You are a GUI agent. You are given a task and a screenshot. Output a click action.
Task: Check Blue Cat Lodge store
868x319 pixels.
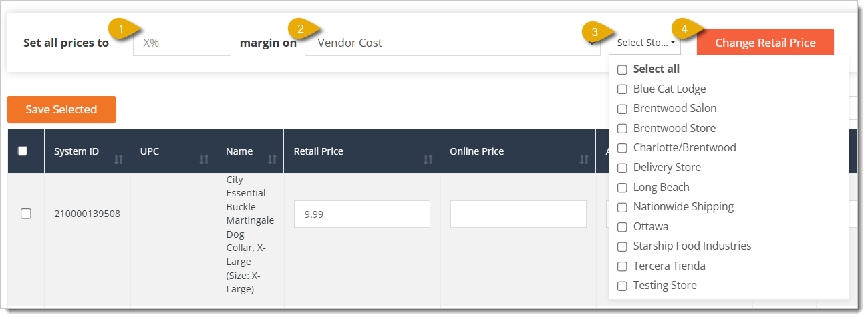pyautogui.click(x=622, y=89)
